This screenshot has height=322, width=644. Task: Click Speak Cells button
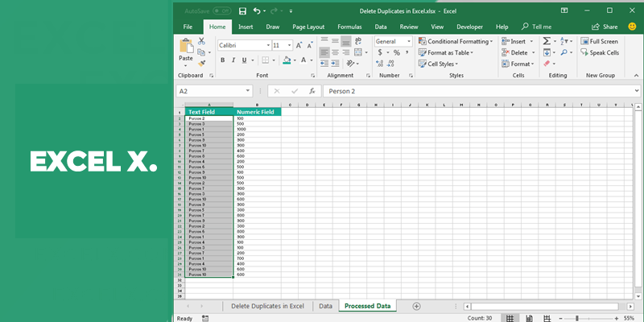pos(600,52)
